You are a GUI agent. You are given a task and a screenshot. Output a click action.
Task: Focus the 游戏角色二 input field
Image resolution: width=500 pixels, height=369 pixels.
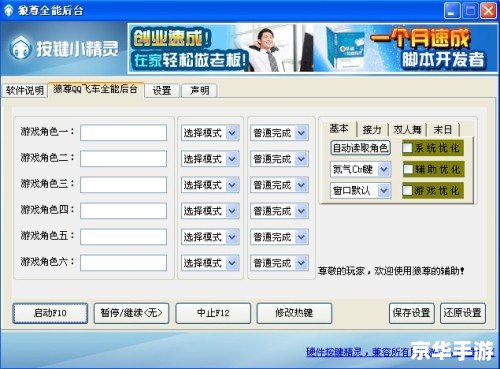point(123,159)
